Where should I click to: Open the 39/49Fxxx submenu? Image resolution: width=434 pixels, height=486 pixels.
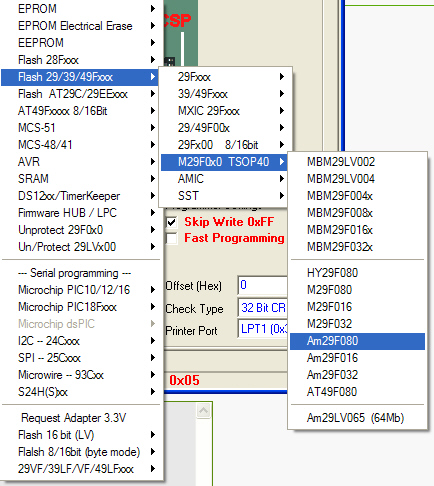click(x=224, y=94)
